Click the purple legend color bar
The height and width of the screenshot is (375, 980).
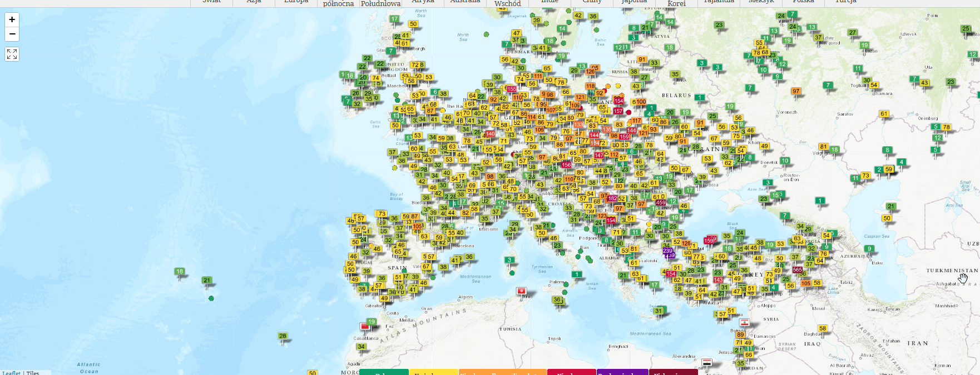click(x=622, y=372)
